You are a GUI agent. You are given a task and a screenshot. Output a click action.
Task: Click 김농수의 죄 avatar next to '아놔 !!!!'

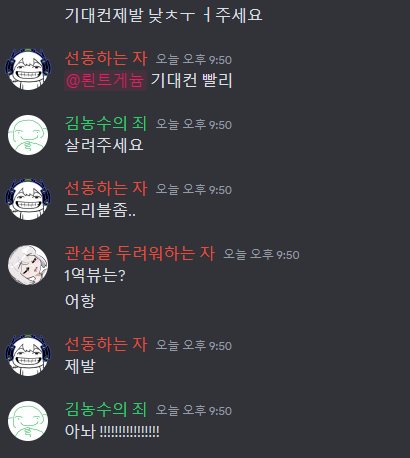[x=28, y=421]
